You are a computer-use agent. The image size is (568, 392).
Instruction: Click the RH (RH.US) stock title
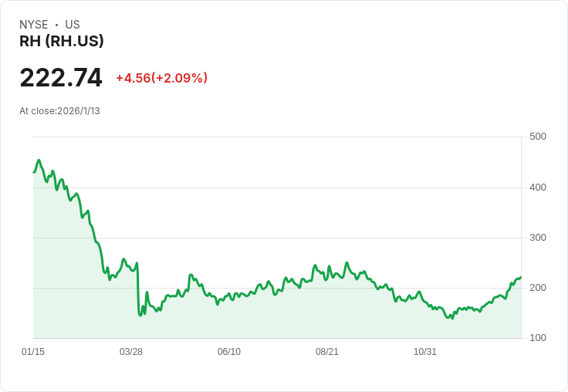62,41
